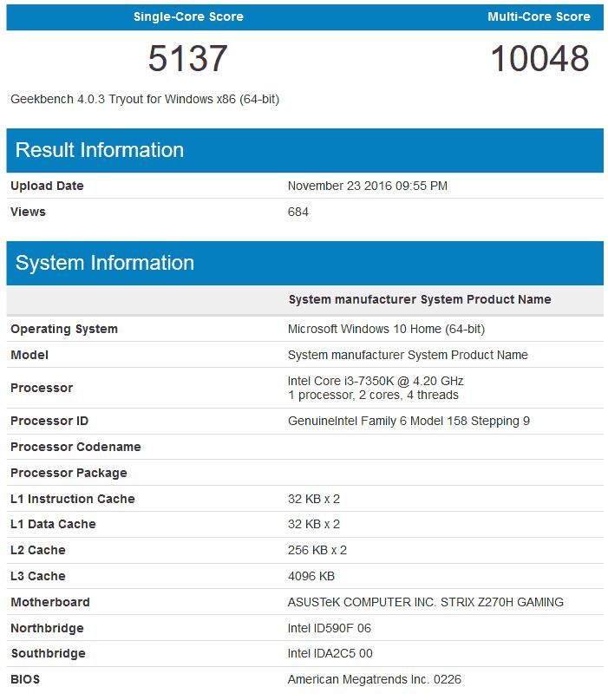Click the Result Information section heading
Screen dimensions: 608x700
point(100,150)
